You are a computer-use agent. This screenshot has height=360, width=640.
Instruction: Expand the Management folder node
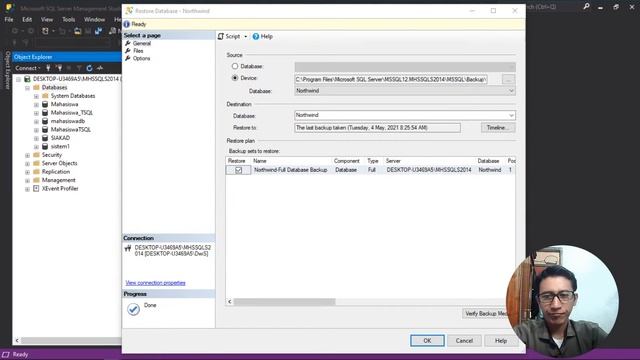tap(27, 180)
